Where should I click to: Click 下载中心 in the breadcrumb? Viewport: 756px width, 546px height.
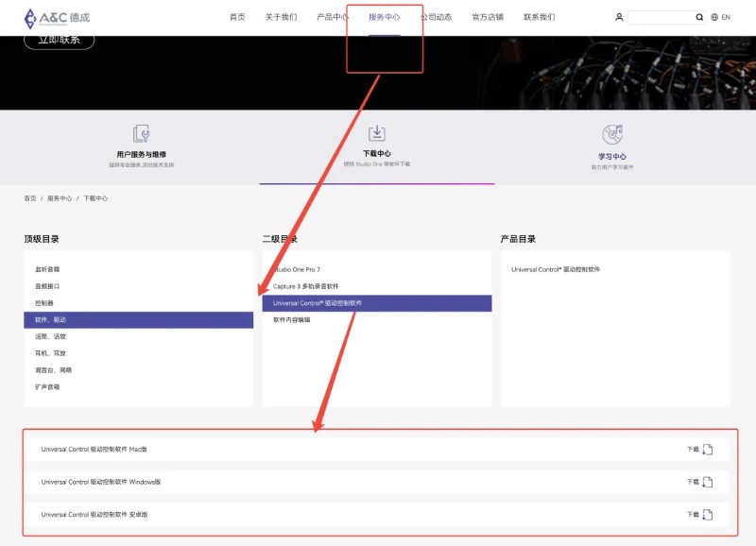pyautogui.click(x=95, y=198)
